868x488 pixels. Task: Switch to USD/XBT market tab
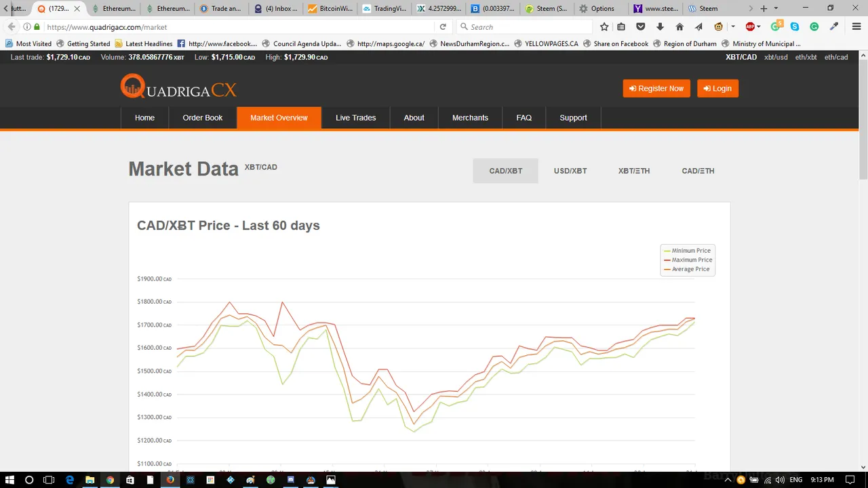[x=570, y=171]
